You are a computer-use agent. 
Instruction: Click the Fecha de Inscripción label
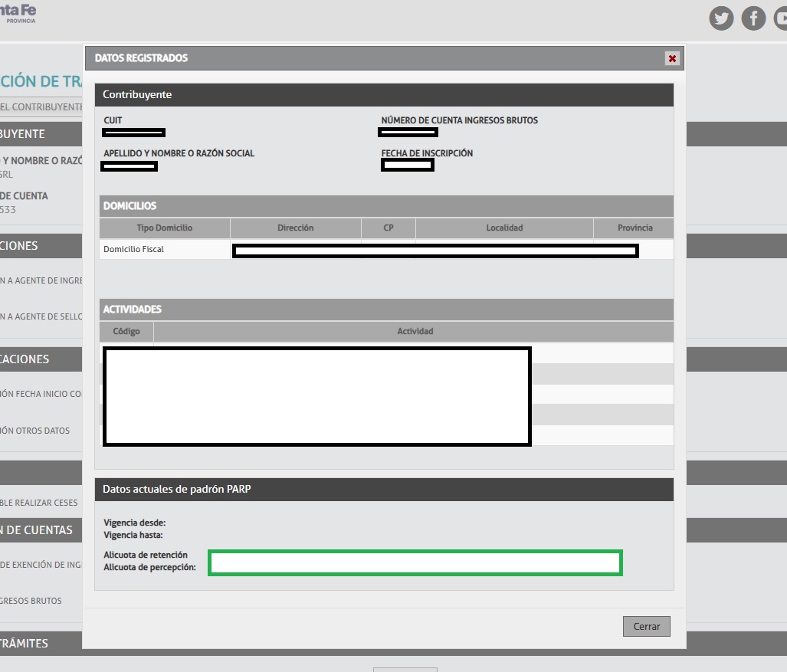tap(427, 153)
